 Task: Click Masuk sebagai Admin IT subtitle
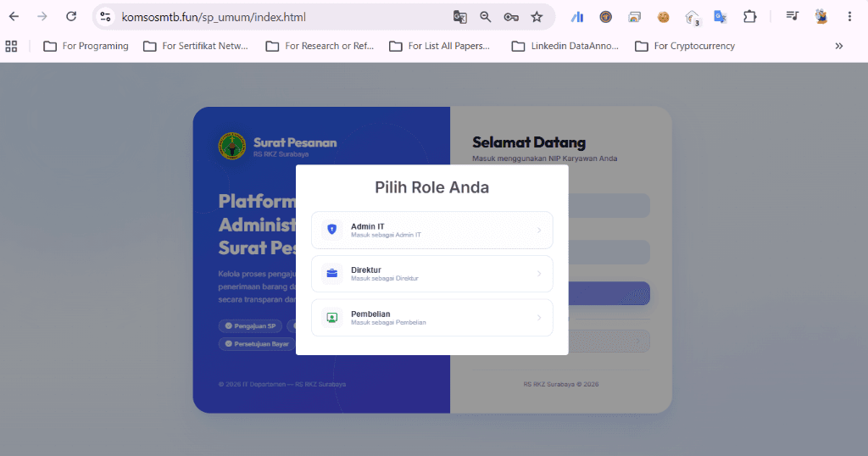click(x=386, y=235)
